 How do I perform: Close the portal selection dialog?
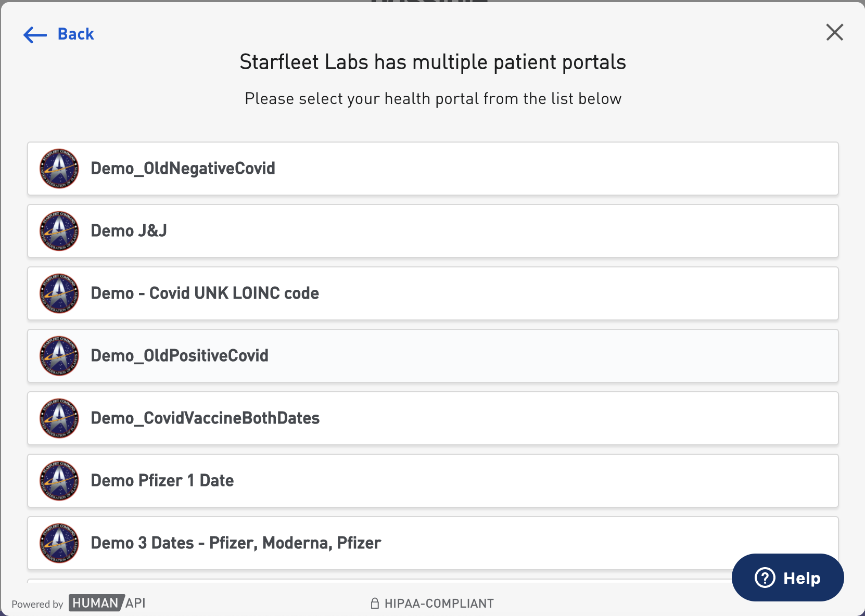coord(834,32)
